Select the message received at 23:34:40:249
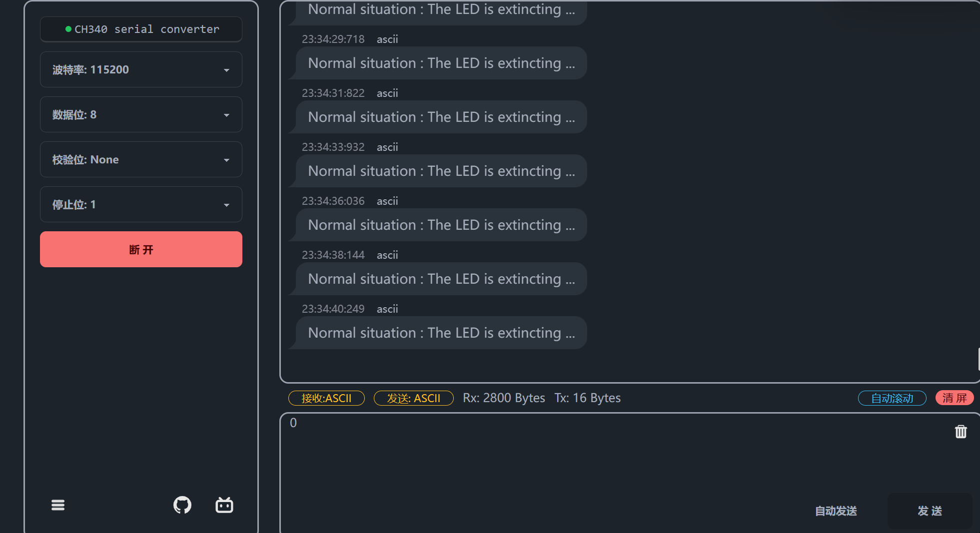The height and width of the screenshot is (533, 980). [441, 333]
